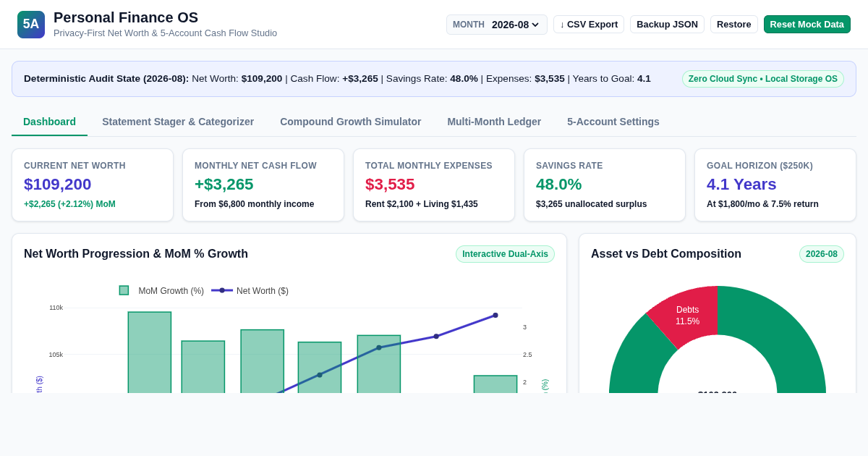Click Monthly Net Cash Flow value +$3,265
The image size is (868, 456).
point(224,185)
